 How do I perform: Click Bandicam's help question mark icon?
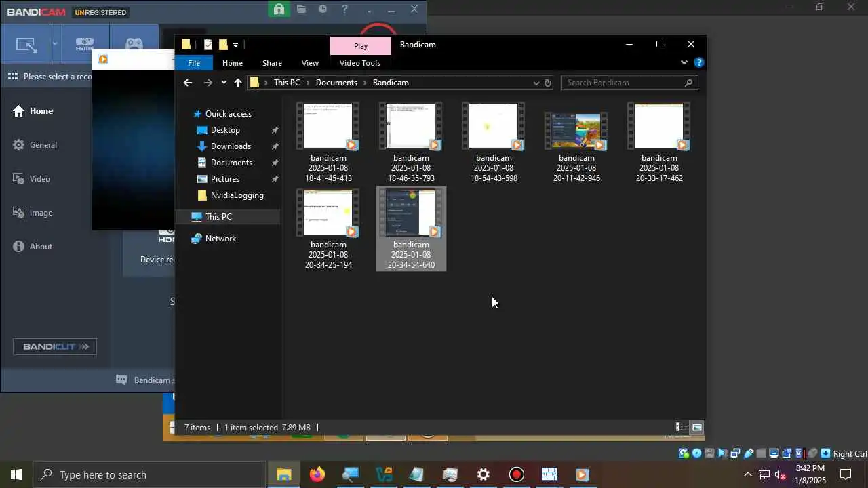pos(344,9)
